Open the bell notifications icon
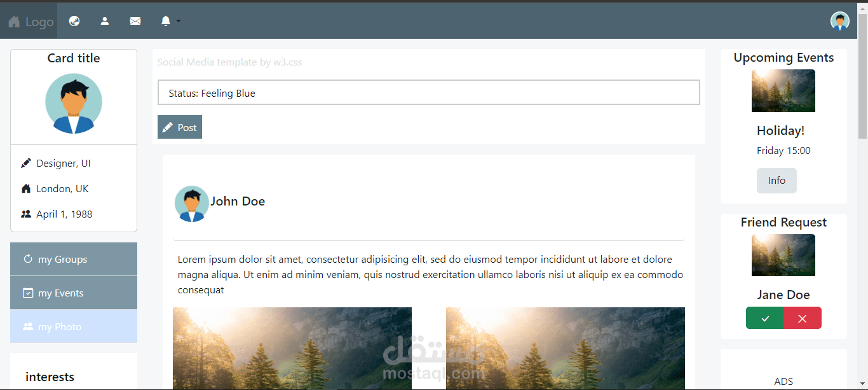The height and width of the screenshot is (390, 868). [166, 21]
